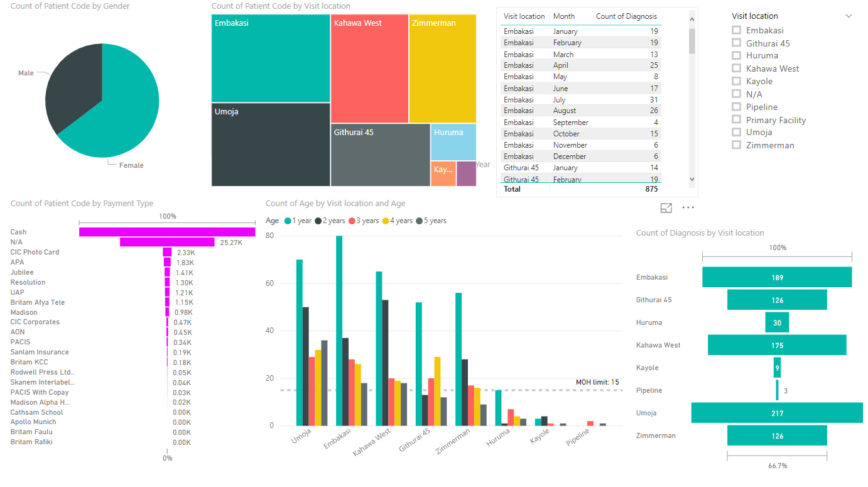Click the 4 years legend color dot
Screen dimensions: 868x487
386,221
